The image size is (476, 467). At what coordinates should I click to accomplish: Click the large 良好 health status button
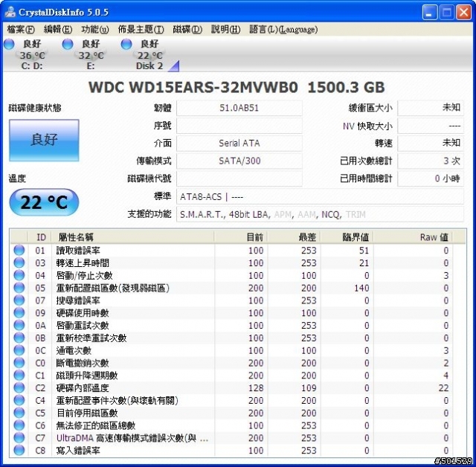44,141
